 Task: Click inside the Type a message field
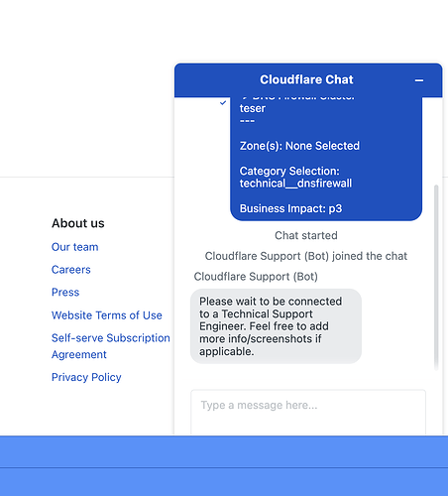pos(308,412)
